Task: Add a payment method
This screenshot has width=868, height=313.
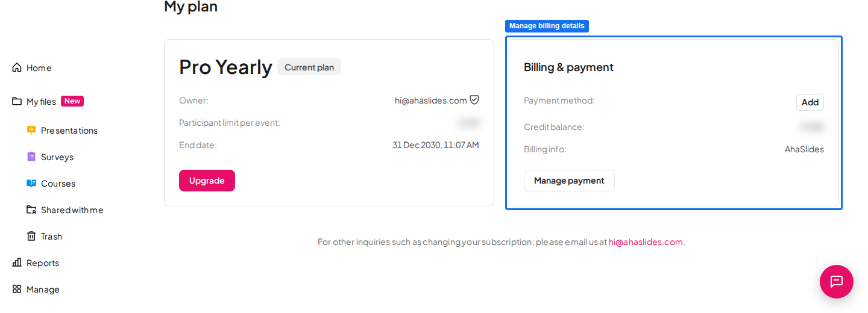Action: click(810, 102)
